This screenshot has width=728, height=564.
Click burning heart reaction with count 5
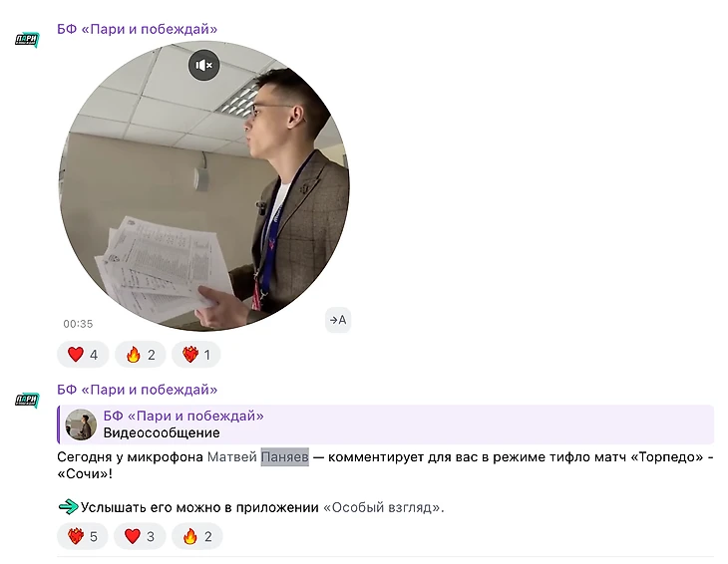[x=83, y=537]
